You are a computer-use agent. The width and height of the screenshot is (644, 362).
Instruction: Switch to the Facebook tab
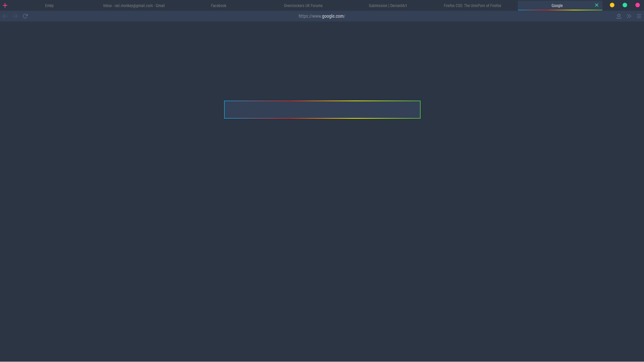pos(218,5)
